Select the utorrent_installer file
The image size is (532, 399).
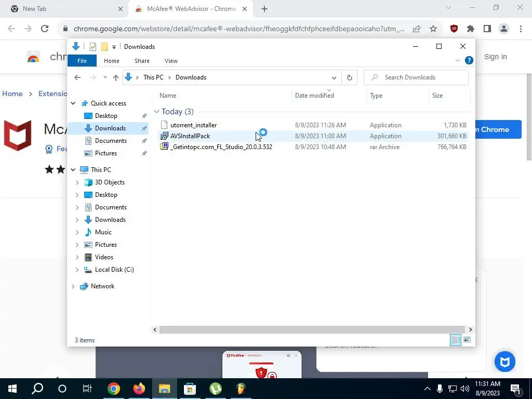tap(193, 125)
